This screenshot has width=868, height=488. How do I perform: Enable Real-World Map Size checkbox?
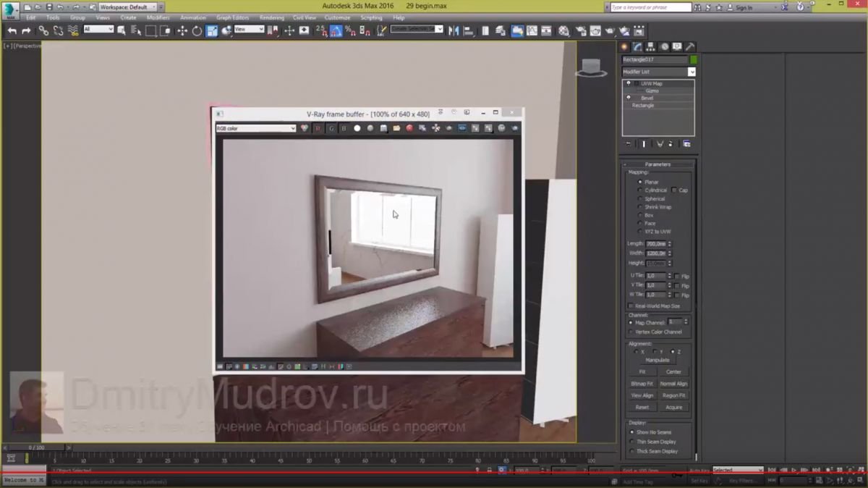pyautogui.click(x=631, y=306)
